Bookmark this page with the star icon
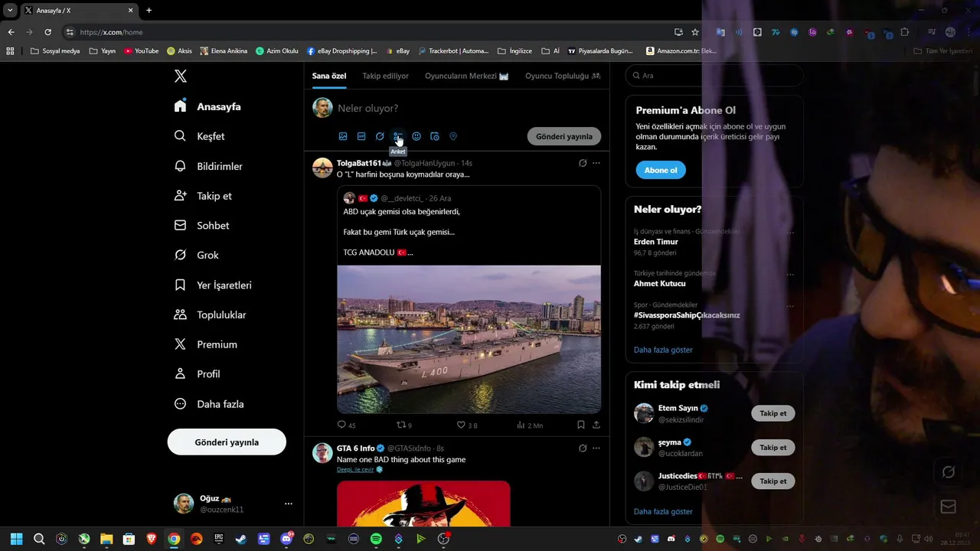The width and height of the screenshot is (980, 551). pyautogui.click(x=695, y=32)
